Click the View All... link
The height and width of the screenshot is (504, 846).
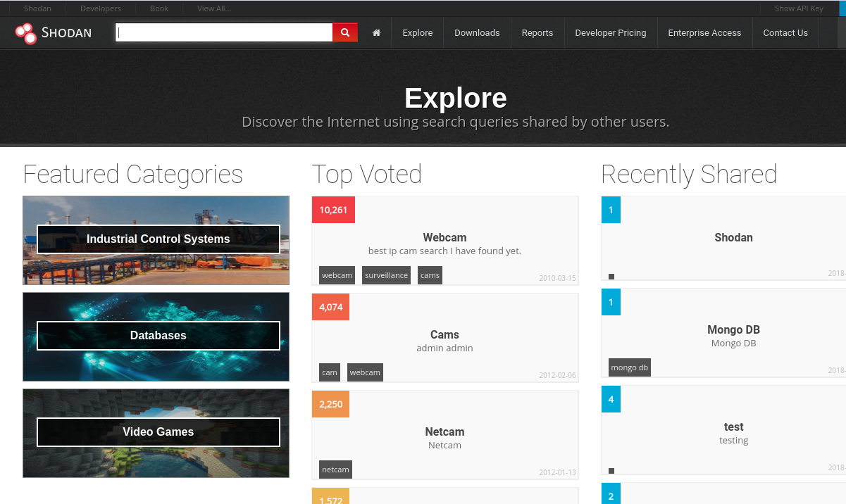click(x=214, y=8)
